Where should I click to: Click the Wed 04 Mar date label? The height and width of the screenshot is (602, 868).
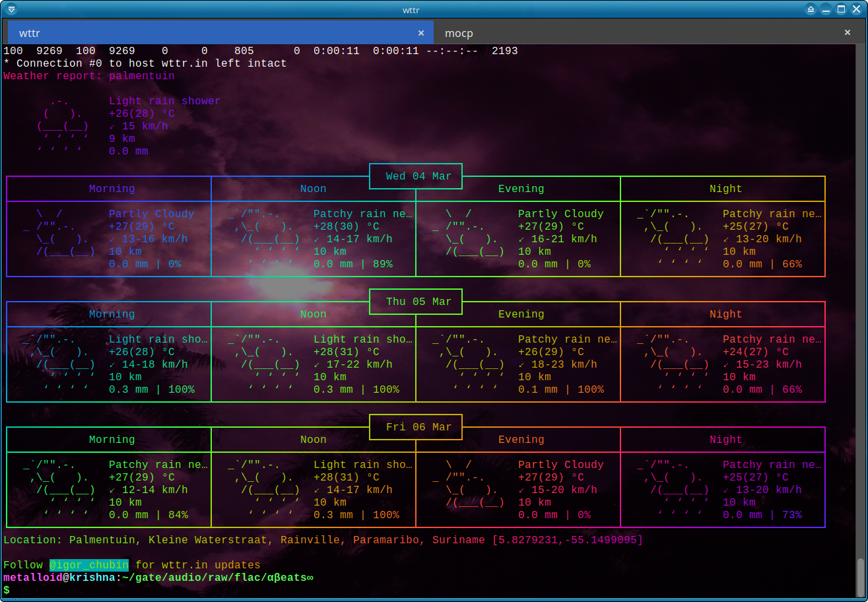(x=418, y=176)
